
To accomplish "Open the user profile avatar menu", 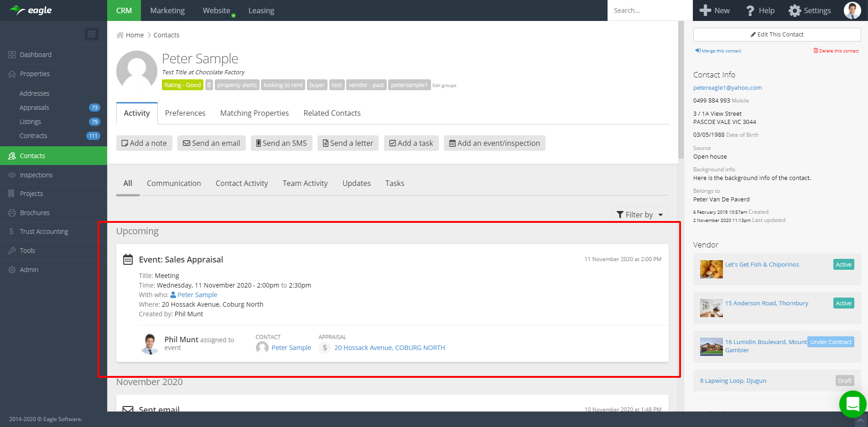I will tap(852, 10).
